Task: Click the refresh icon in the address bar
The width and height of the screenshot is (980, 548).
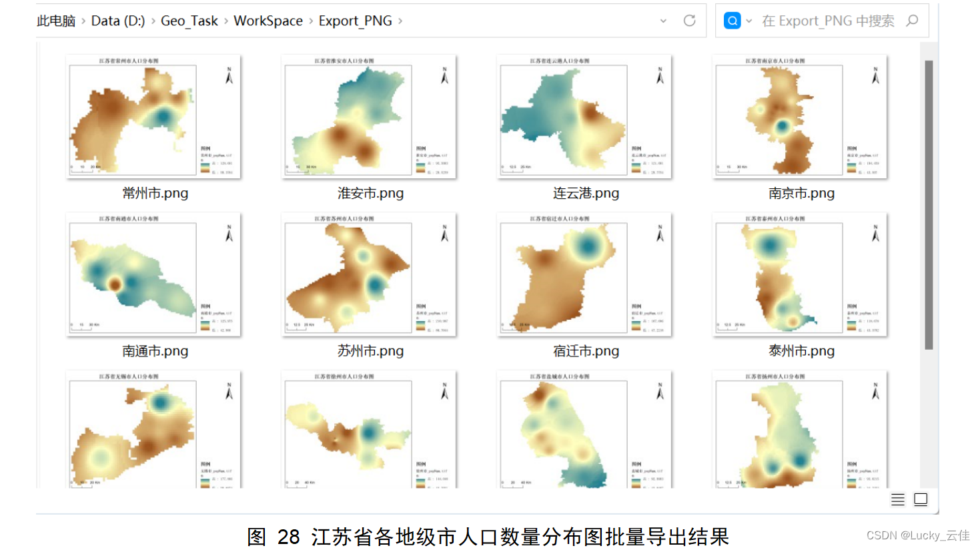Action: click(688, 20)
